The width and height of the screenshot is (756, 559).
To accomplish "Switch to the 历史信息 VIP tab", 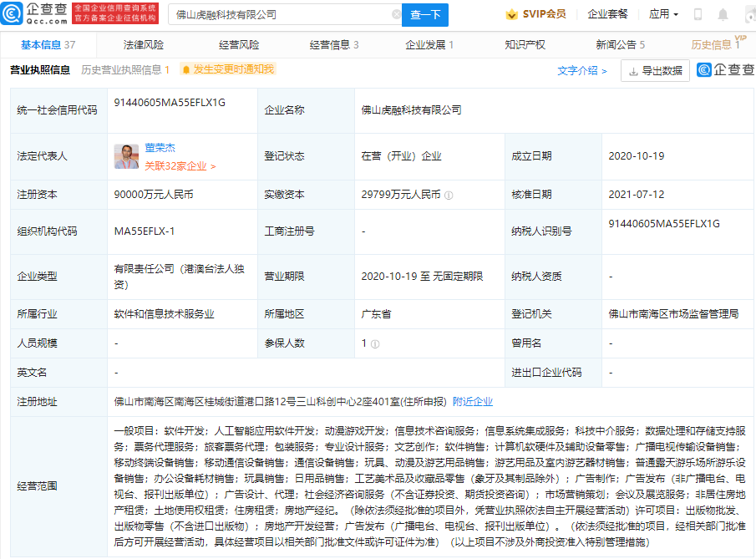I will (718, 44).
